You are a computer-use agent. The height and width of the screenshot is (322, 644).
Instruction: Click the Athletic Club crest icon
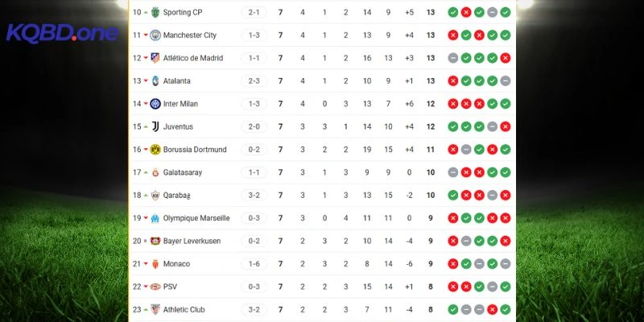point(155,309)
